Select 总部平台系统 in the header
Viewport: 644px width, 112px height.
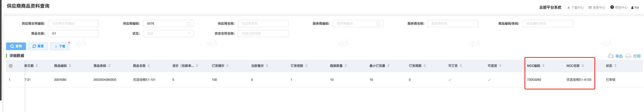550,7
